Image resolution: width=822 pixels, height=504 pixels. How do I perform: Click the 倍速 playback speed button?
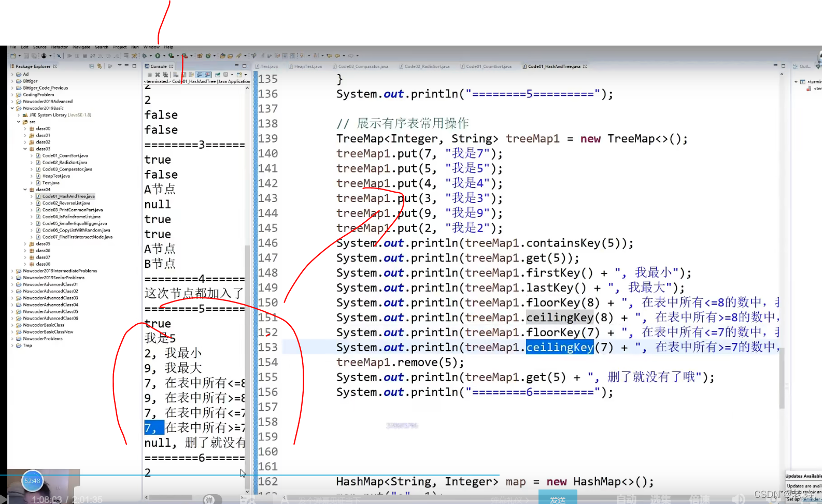coord(700,498)
